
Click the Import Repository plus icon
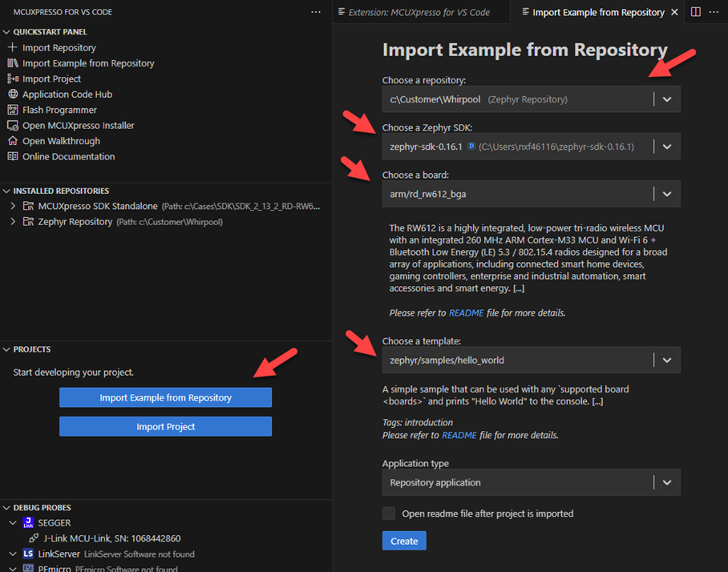click(x=12, y=48)
